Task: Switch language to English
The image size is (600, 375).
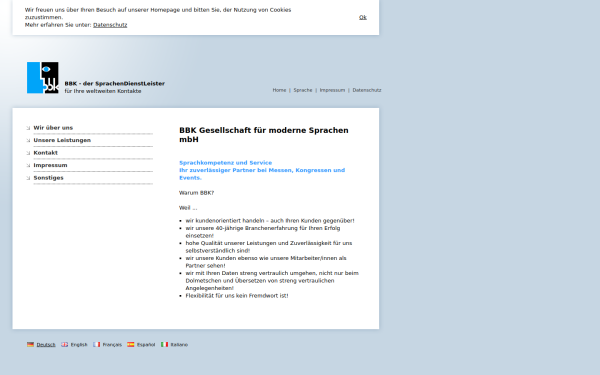Action: point(79,345)
